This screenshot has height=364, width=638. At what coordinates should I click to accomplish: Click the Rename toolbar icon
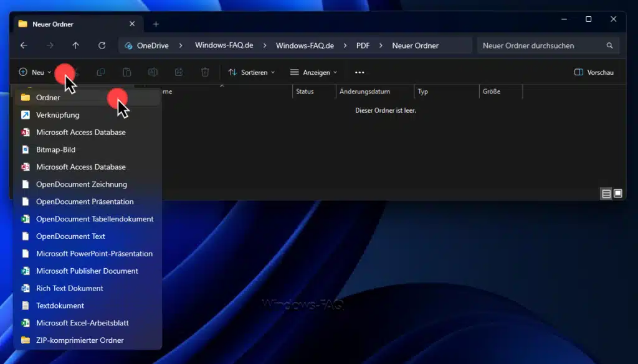pos(153,72)
